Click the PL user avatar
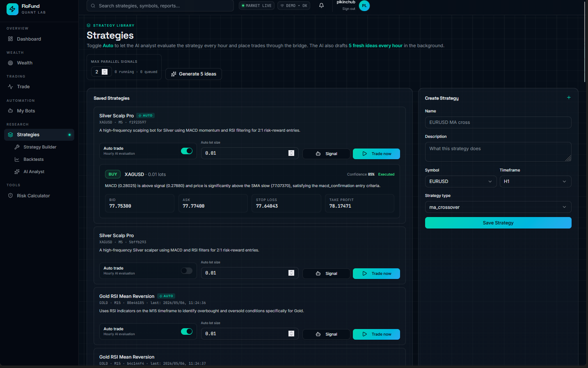This screenshot has height=368, width=588. [x=364, y=6]
